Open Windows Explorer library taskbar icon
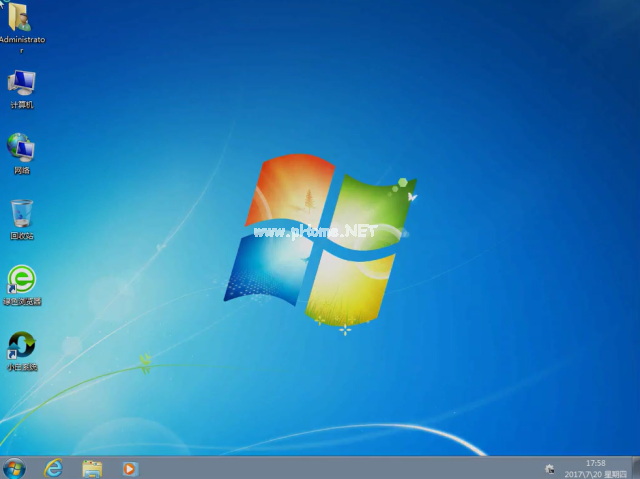Image resolution: width=640 pixels, height=479 pixels. point(92,469)
